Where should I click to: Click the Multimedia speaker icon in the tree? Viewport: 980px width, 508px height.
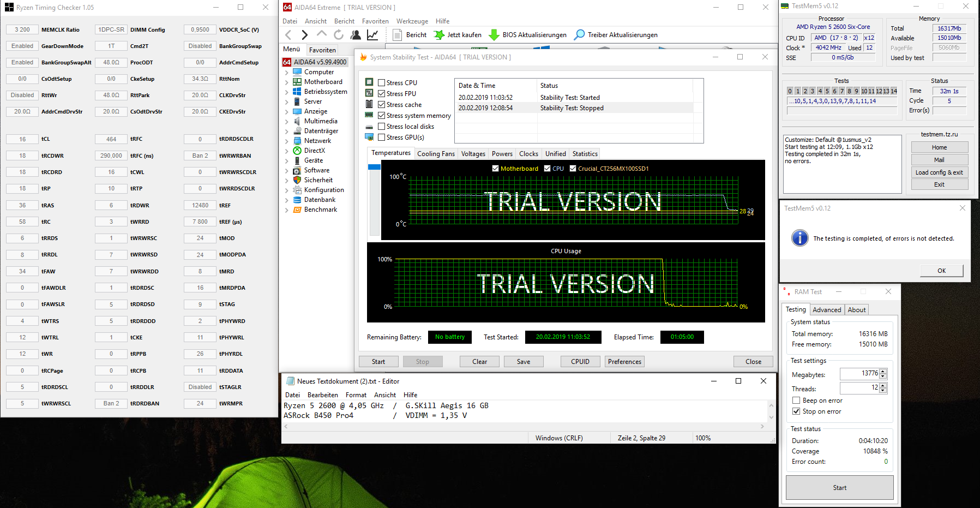(297, 121)
